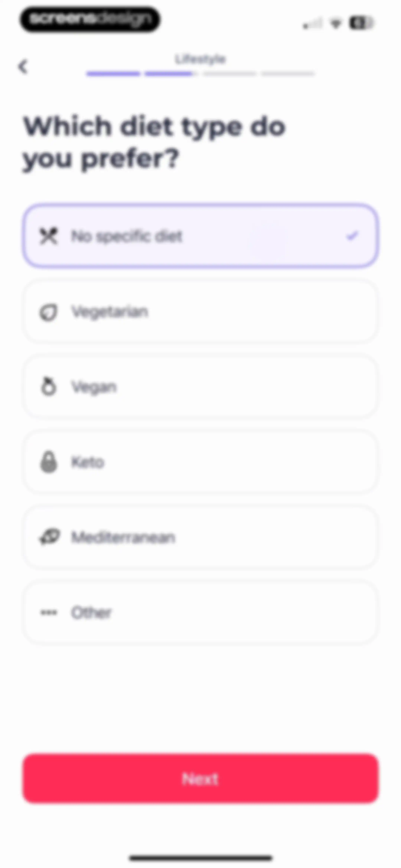Select the Vegan diet option
401x868 pixels.
[200, 387]
